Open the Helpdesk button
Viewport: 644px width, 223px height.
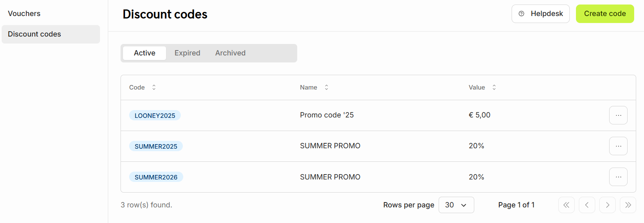point(540,14)
